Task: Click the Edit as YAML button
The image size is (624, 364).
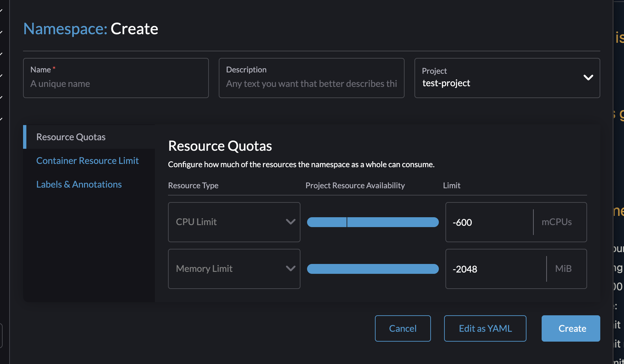Action: click(x=485, y=328)
